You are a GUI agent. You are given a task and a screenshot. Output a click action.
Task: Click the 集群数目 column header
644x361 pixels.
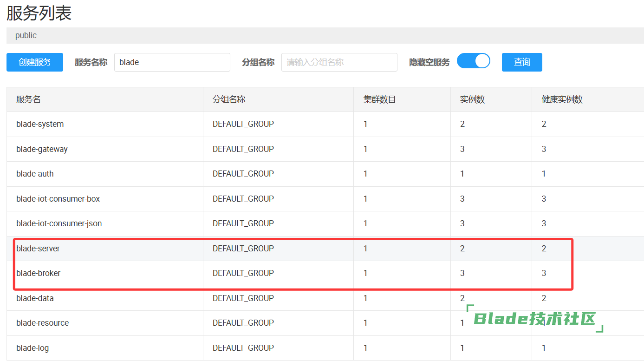pyautogui.click(x=379, y=99)
